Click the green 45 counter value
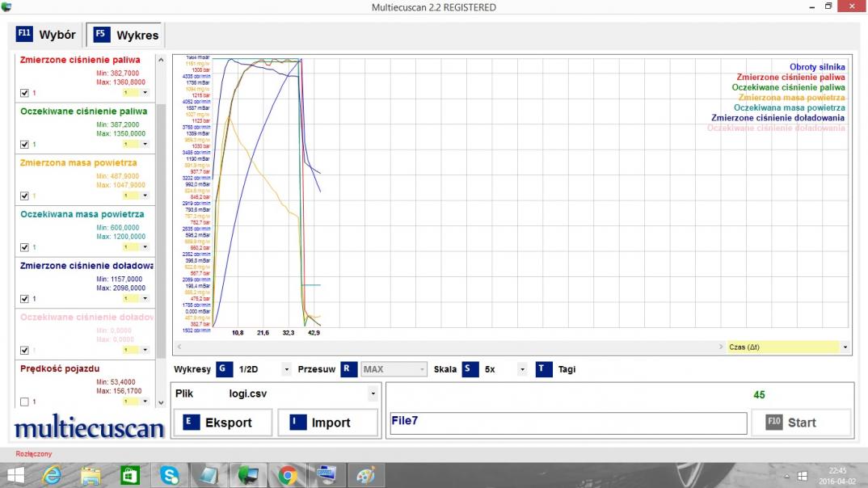Viewport: 868px width, 488px height. (759, 395)
